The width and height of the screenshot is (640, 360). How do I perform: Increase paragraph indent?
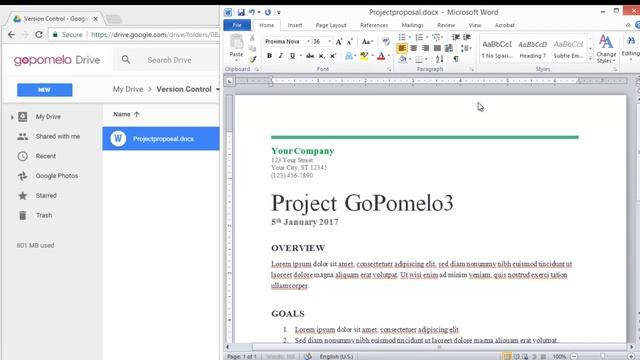(x=467, y=37)
